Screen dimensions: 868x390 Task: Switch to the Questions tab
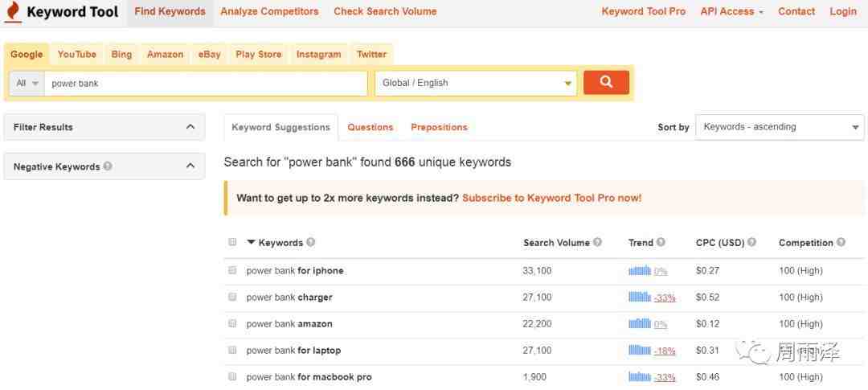pos(371,127)
